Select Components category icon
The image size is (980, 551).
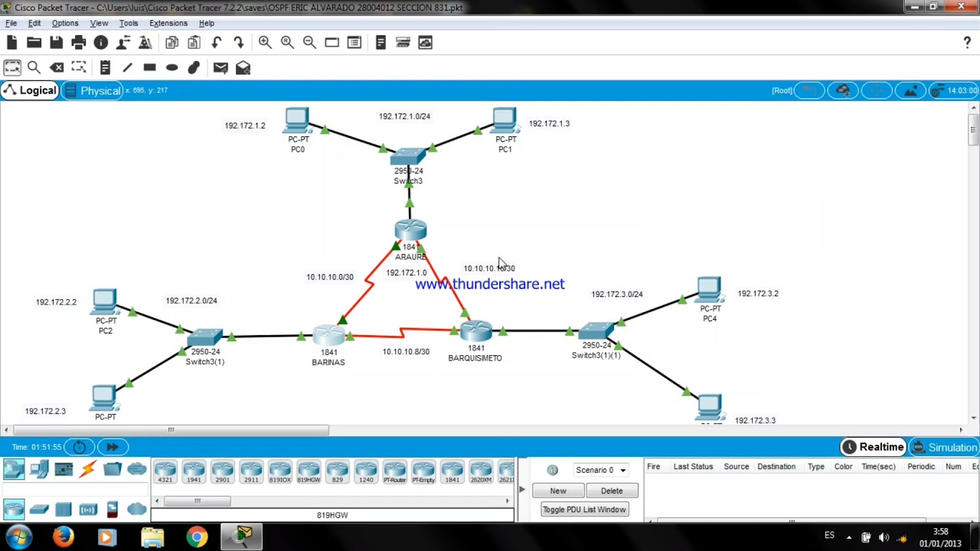pyautogui.click(x=64, y=469)
